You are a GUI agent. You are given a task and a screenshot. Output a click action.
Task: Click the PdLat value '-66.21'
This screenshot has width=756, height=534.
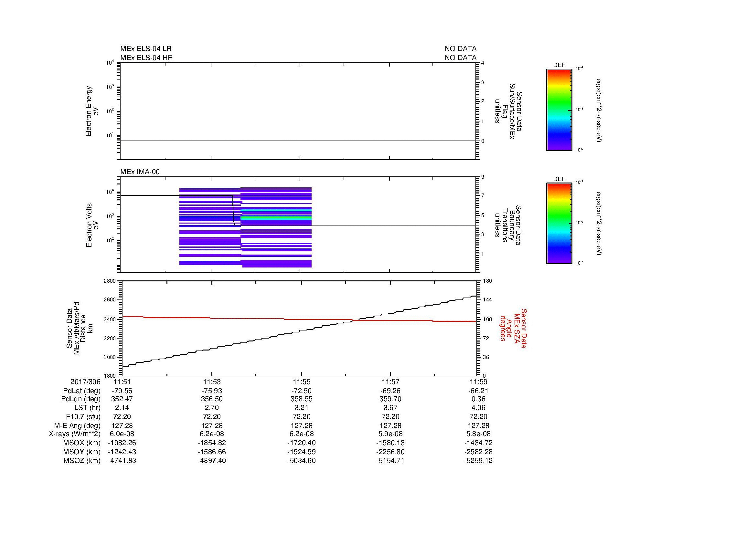tap(478, 391)
